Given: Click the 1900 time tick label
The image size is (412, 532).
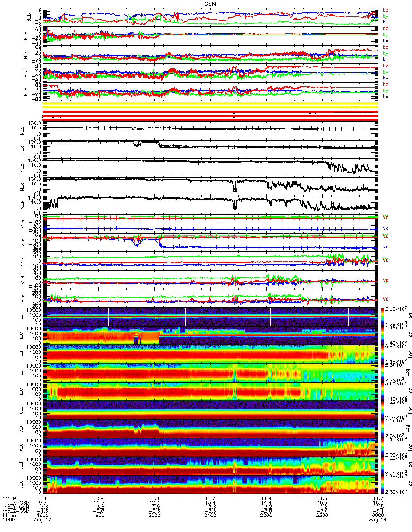Looking at the screenshot, I should tap(98, 516).
